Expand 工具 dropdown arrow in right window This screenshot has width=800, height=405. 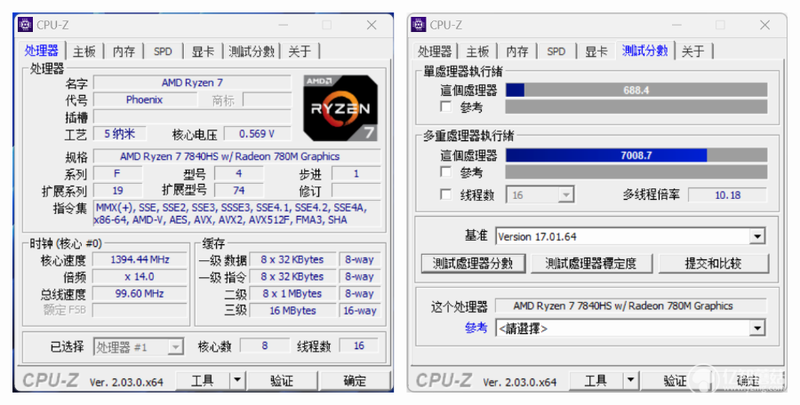631,381
